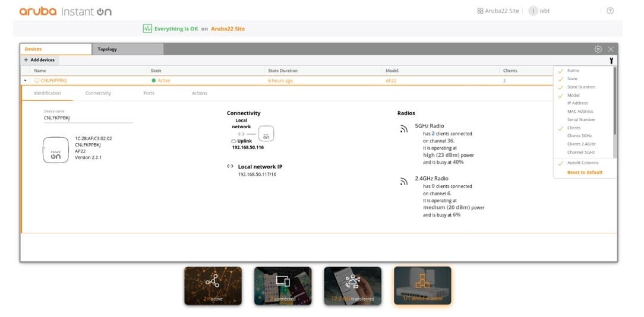Click the ixbt username label
Image resolution: width=644 pixels, height=317 pixels.
pos(545,11)
